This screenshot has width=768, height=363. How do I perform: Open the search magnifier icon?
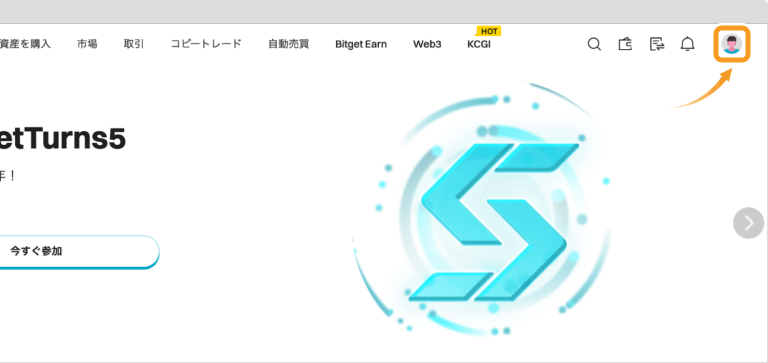tap(594, 44)
